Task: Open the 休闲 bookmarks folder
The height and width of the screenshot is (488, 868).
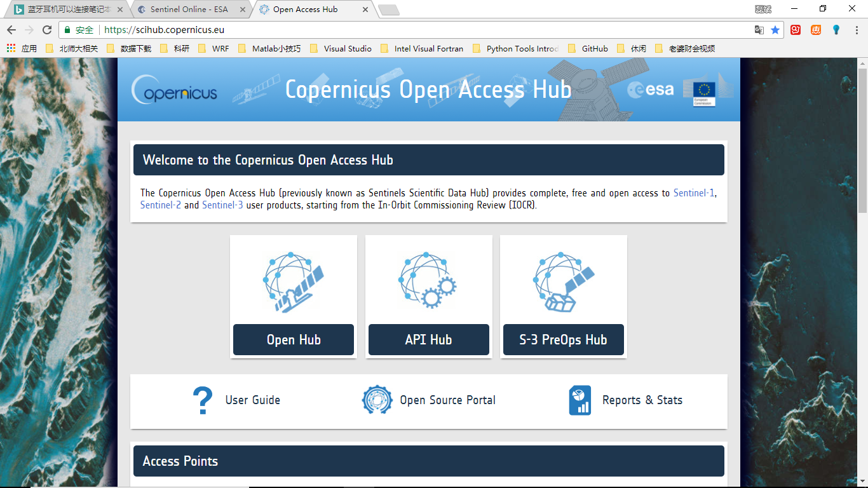Action: coord(632,48)
